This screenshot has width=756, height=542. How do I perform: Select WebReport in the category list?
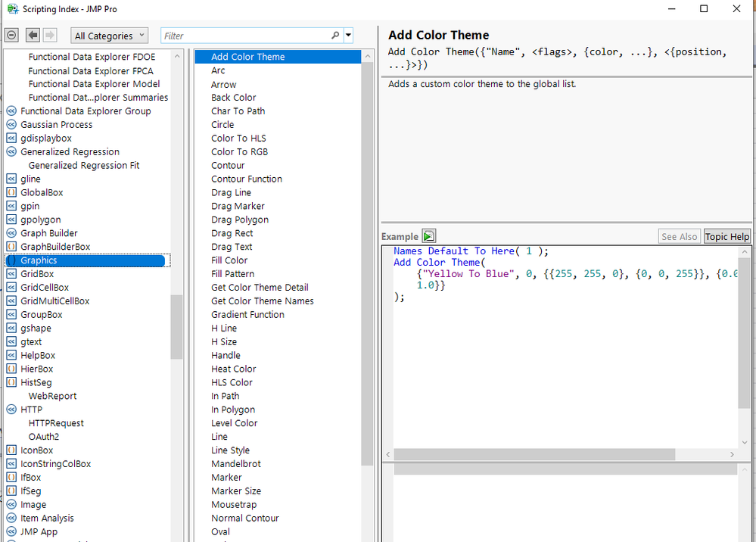click(52, 396)
